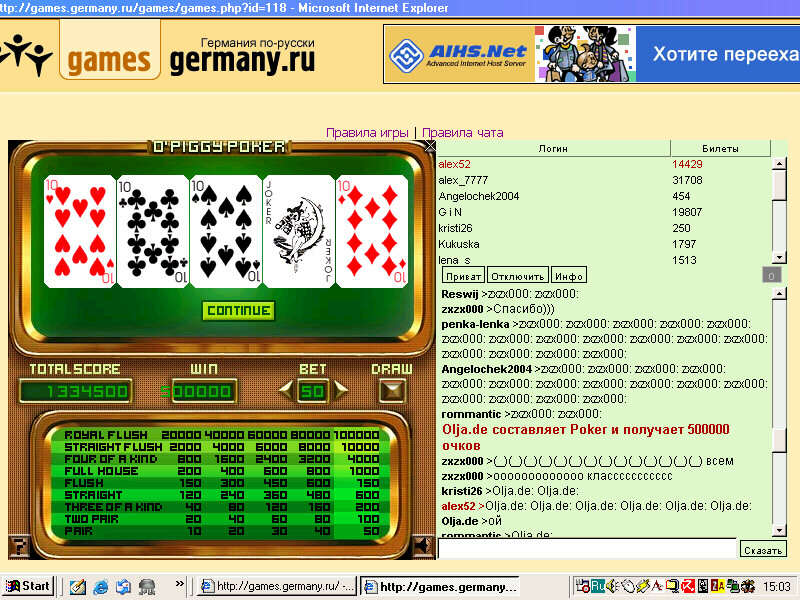Sort the user list by Логин column

(553, 149)
